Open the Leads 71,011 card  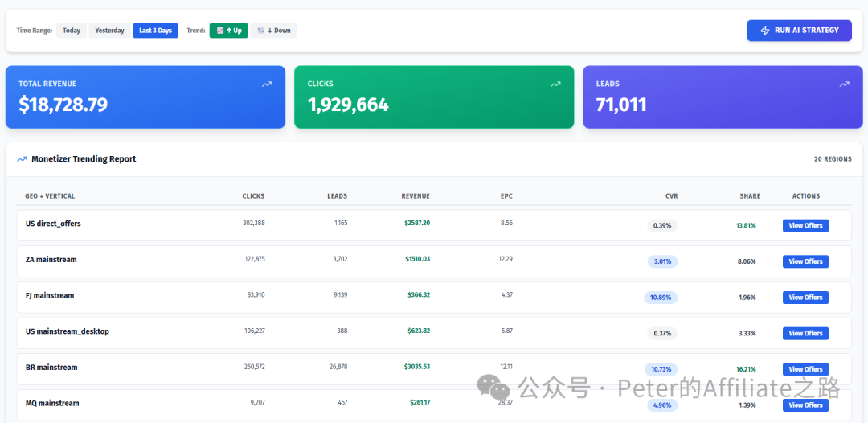point(723,97)
